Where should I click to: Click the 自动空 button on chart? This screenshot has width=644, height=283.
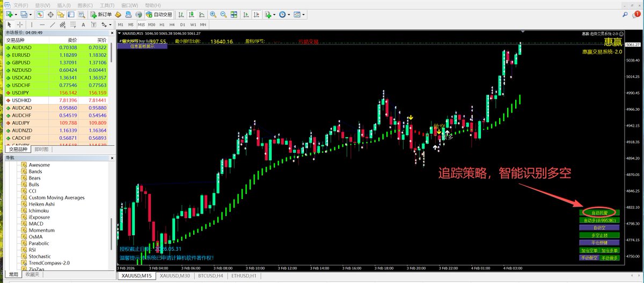click(x=599, y=227)
